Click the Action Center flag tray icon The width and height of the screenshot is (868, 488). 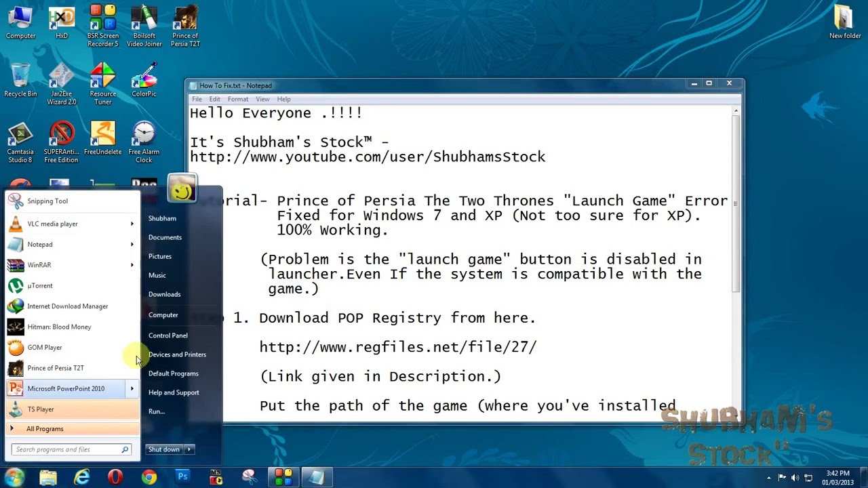pyautogui.click(x=782, y=478)
